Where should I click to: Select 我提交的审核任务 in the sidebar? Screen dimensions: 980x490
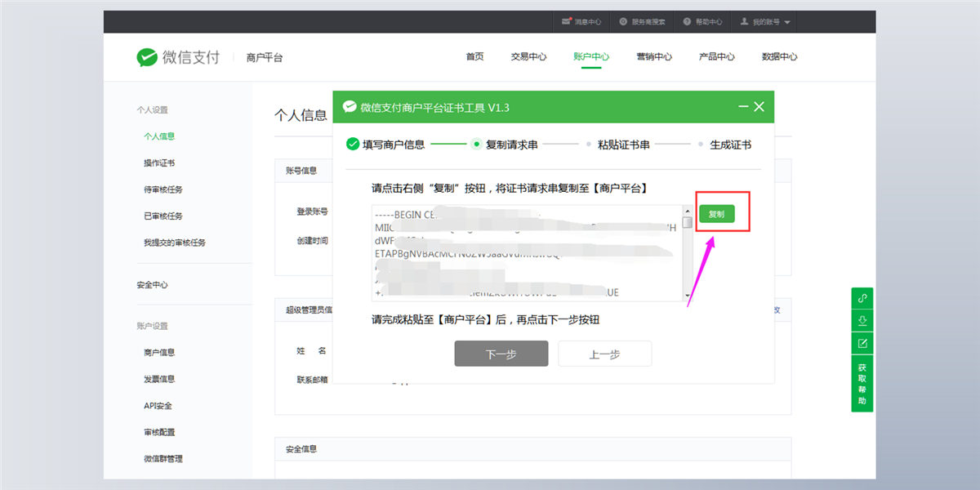[x=175, y=243]
